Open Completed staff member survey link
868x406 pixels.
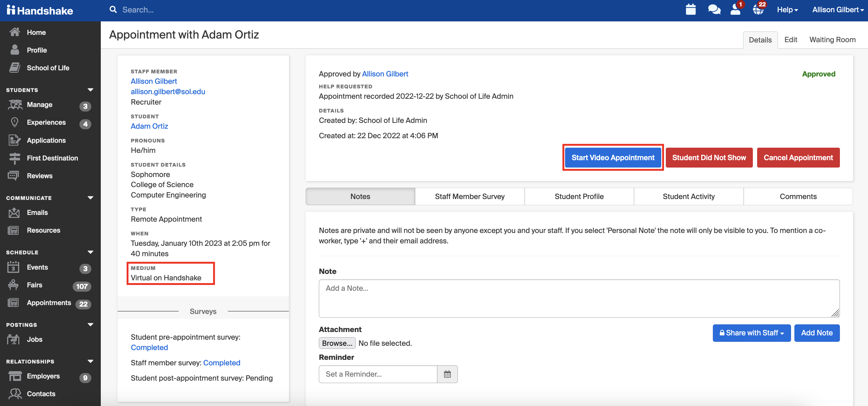point(222,363)
